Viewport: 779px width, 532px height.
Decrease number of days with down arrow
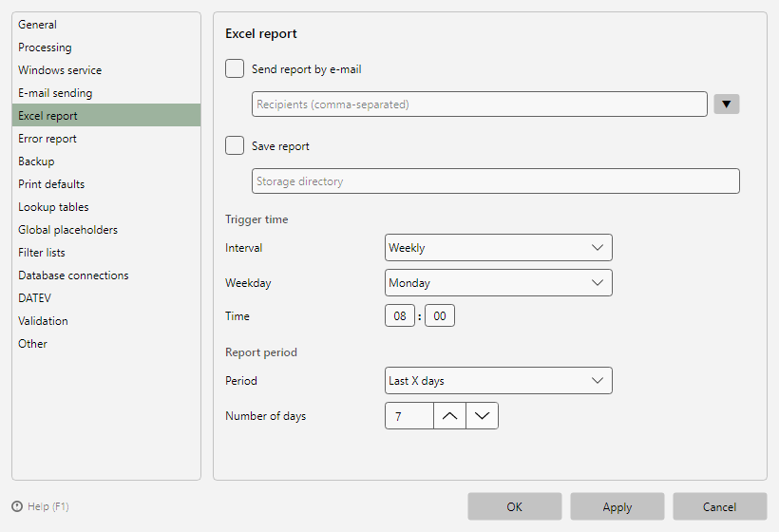click(482, 416)
